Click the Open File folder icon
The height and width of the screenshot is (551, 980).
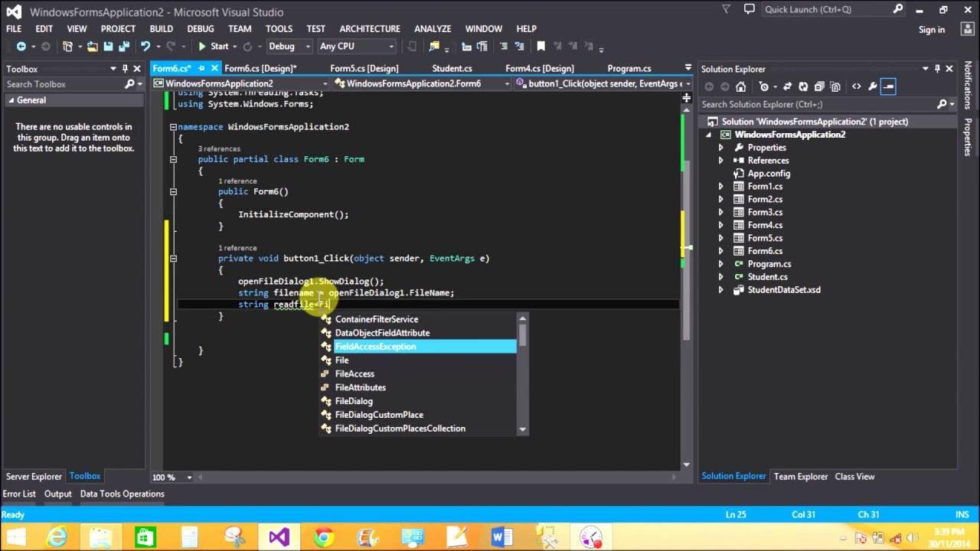tap(92, 47)
